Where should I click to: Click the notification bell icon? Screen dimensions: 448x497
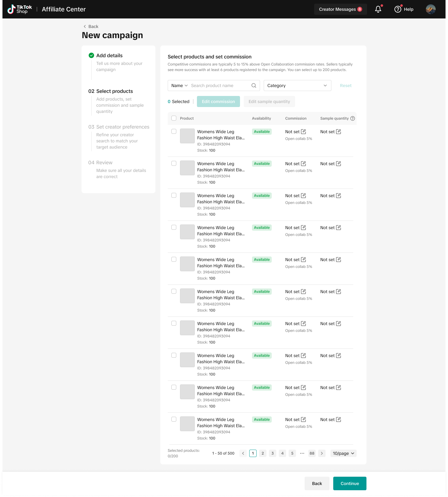click(378, 9)
